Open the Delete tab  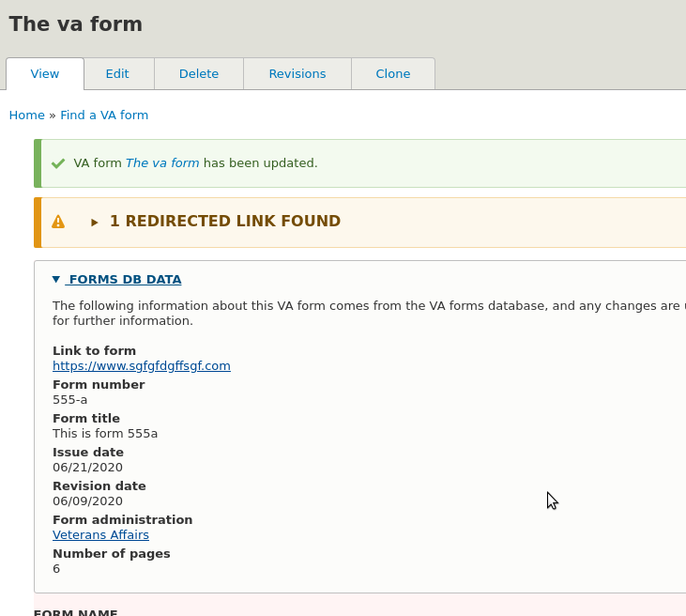pyautogui.click(x=199, y=73)
